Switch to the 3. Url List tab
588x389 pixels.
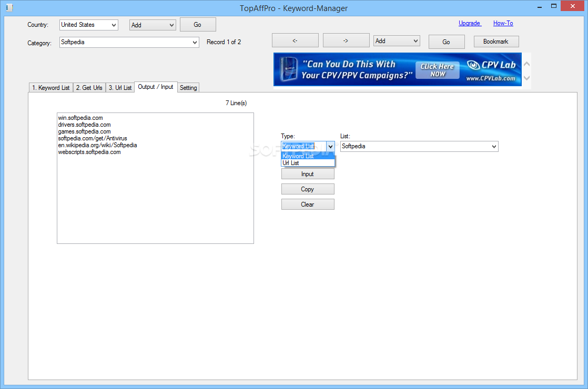click(x=120, y=88)
